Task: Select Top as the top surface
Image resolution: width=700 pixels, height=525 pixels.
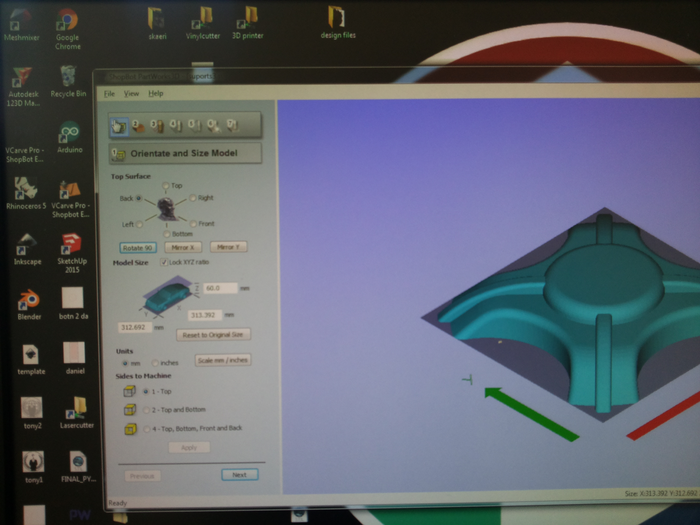Action: (166, 185)
